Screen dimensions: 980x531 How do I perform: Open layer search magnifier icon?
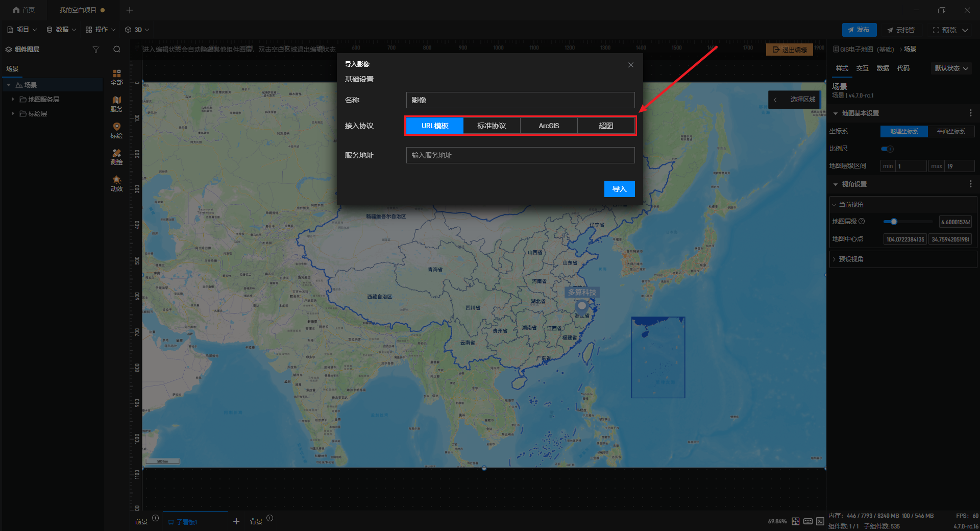tap(117, 50)
